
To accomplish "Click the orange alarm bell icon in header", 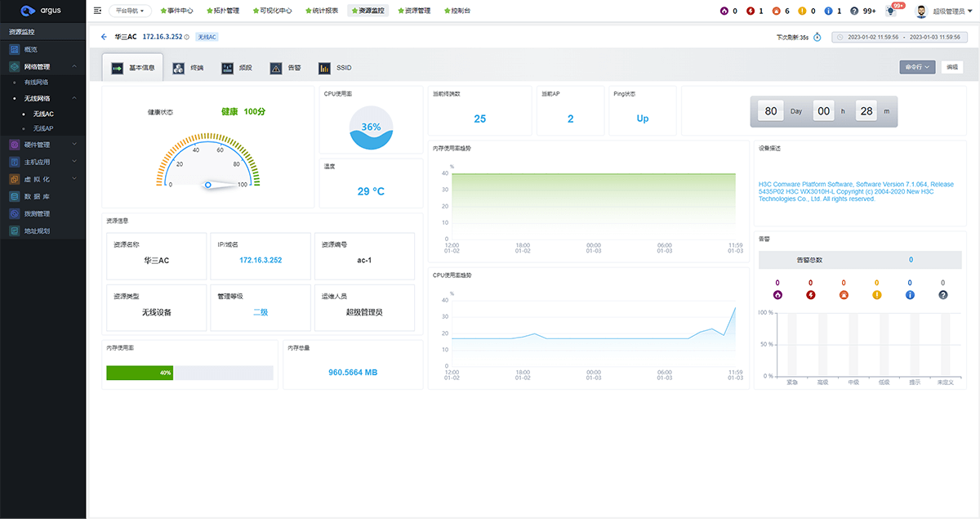I will [776, 11].
